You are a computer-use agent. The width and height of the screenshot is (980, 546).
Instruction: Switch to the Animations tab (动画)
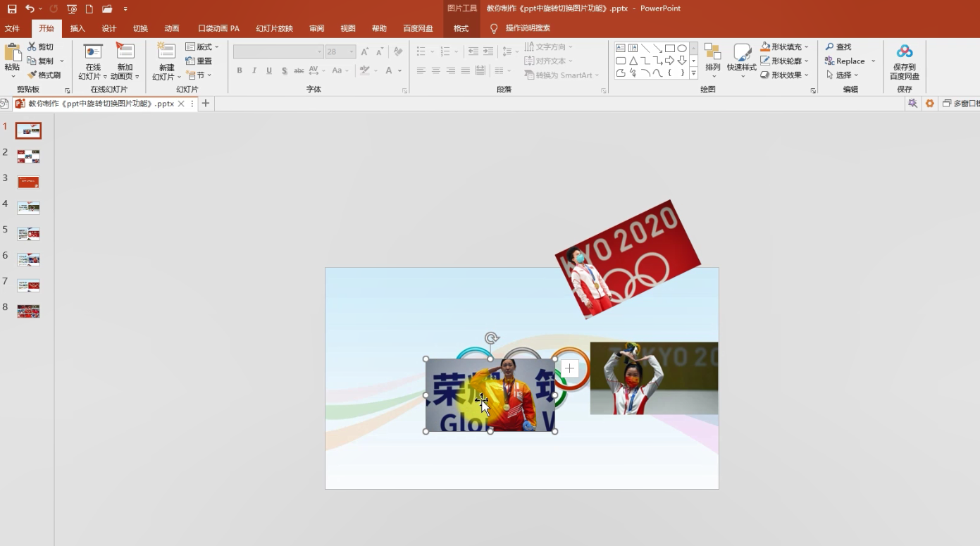[172, 28]
